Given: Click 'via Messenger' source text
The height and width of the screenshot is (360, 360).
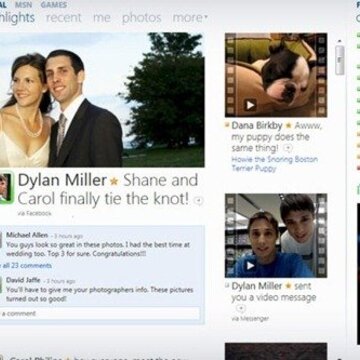Looking at the screenshot, I should point(250,319).
